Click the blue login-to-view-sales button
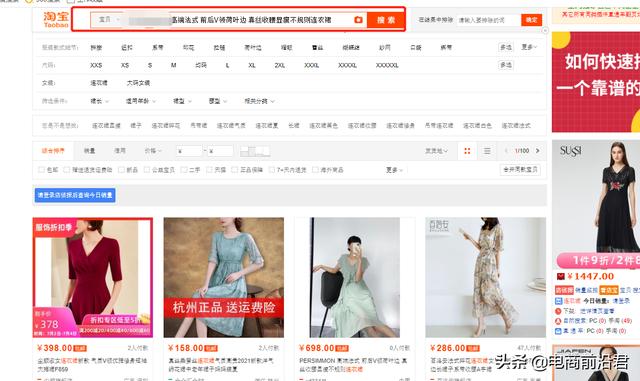 click(x=75, y=195)
